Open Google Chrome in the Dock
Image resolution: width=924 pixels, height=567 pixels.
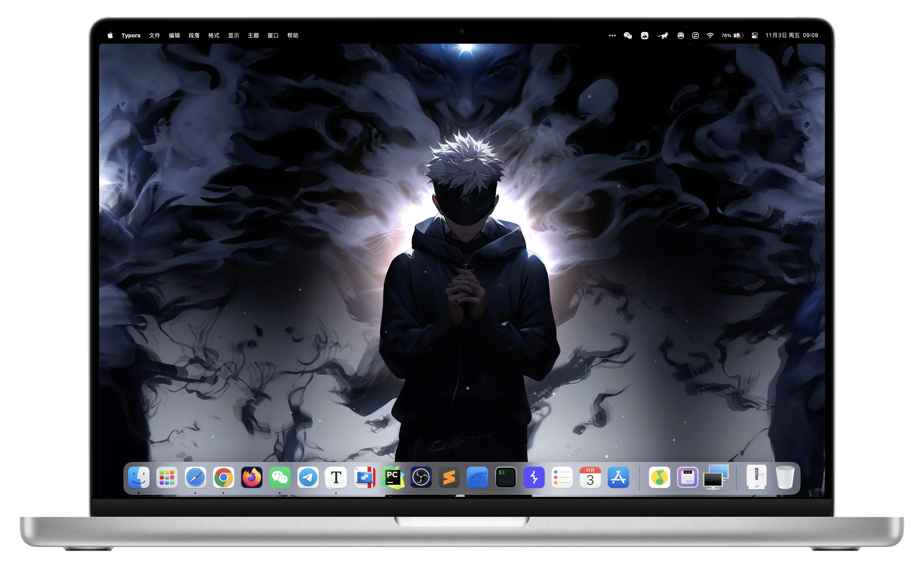(x=223, y=477)
